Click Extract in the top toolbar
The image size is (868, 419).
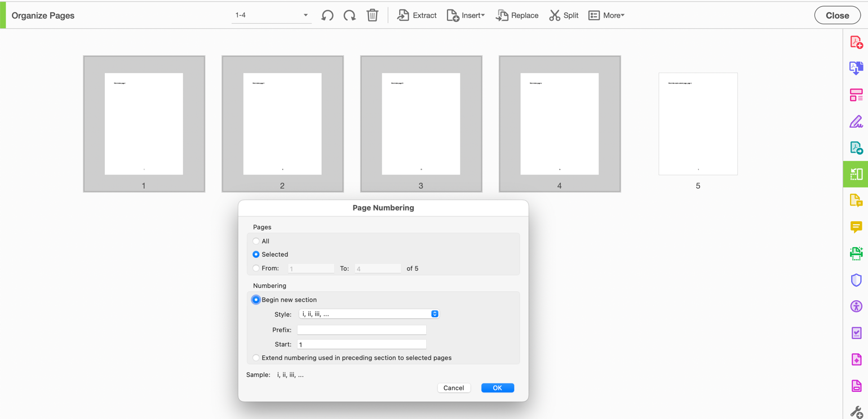pyautogui.click(x=417, y=15)
